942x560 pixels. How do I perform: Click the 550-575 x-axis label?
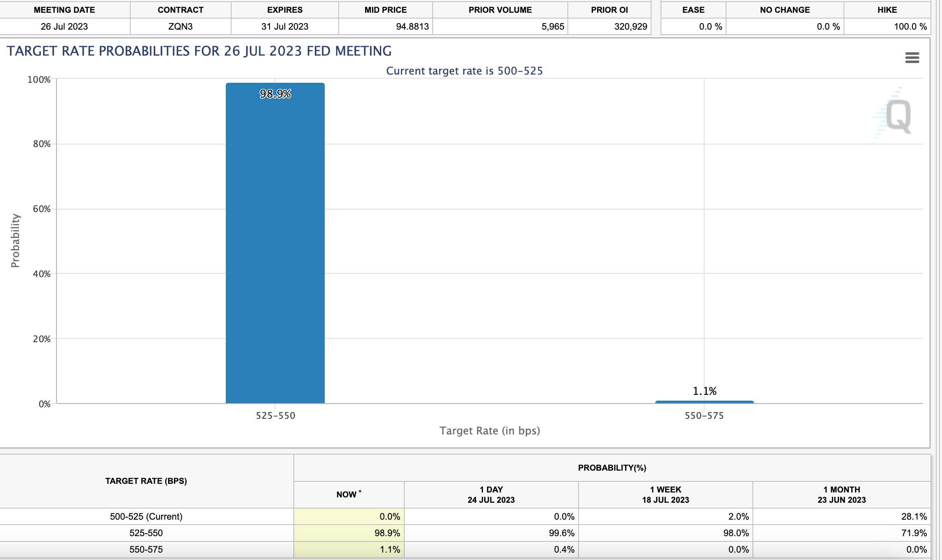pyautogui.click(x=705, y=416)
